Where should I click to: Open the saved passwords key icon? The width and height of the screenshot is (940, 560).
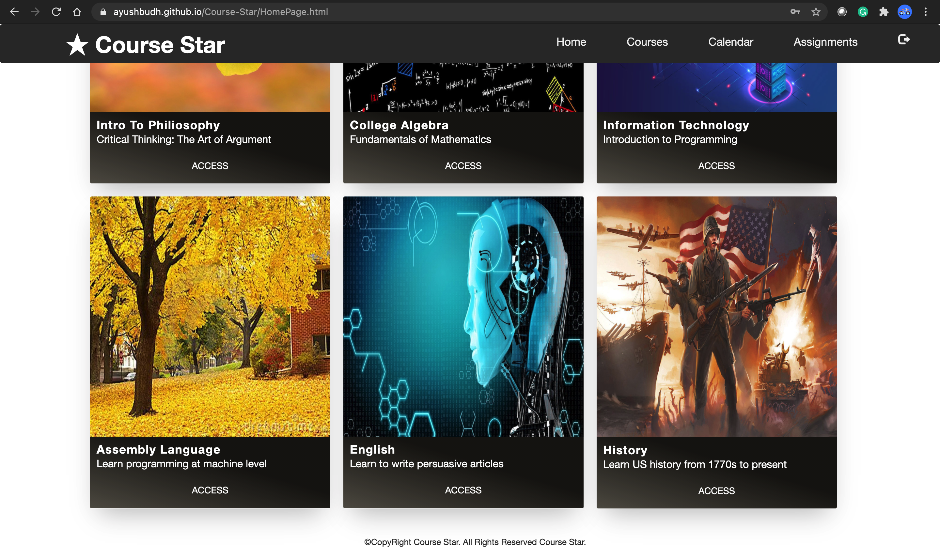[795, 12]
